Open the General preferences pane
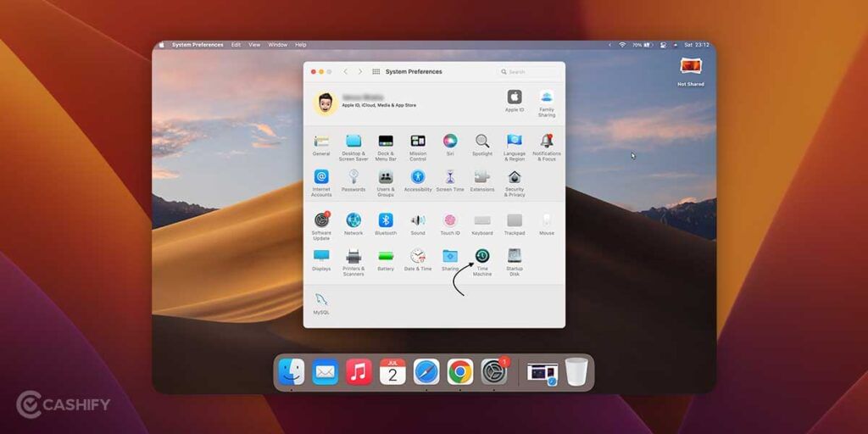Image resolution: width=868 pixels, height=434 pixels. coord(321,146)
